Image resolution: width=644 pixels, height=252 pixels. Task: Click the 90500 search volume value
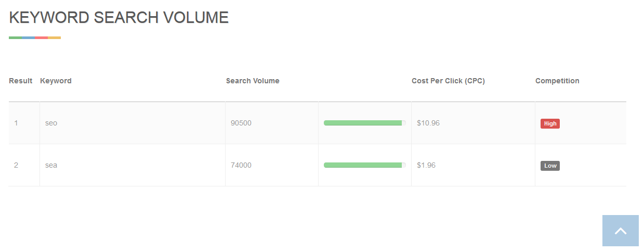241,123
